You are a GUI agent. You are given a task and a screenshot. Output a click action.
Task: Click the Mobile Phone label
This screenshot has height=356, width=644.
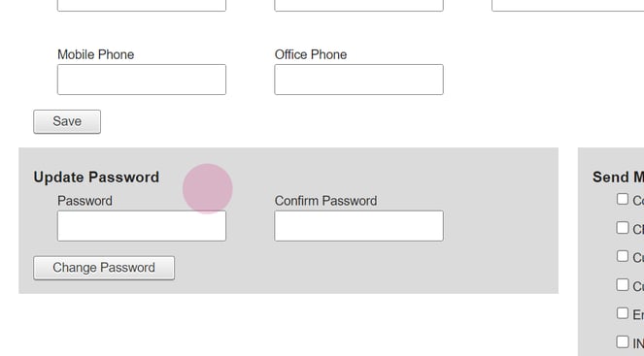point(96,54)
